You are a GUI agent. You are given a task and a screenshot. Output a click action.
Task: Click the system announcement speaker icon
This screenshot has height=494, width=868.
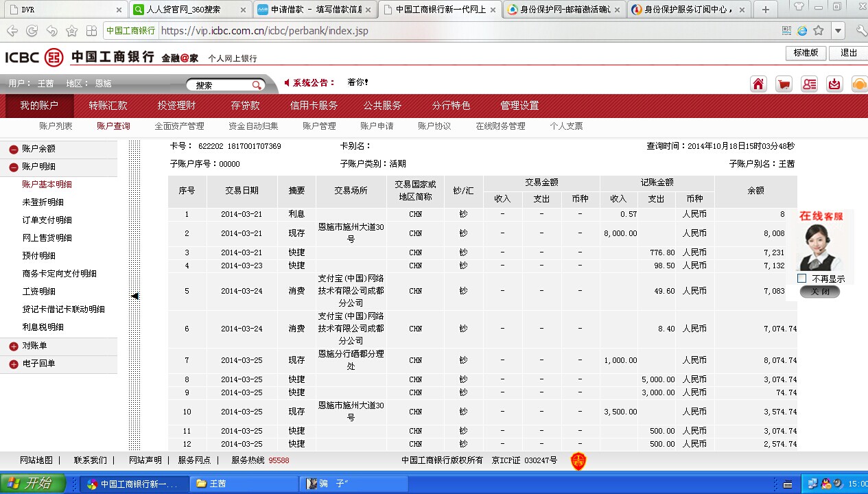coord(287,83)
